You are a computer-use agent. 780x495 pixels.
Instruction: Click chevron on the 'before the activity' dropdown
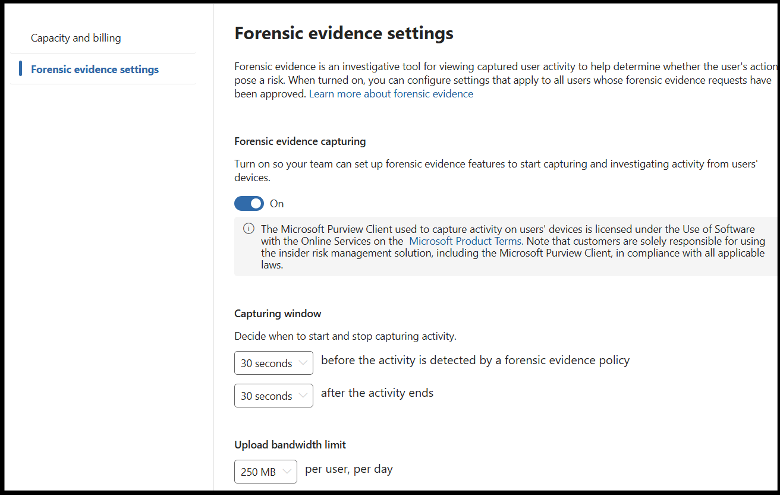[303, 363]
